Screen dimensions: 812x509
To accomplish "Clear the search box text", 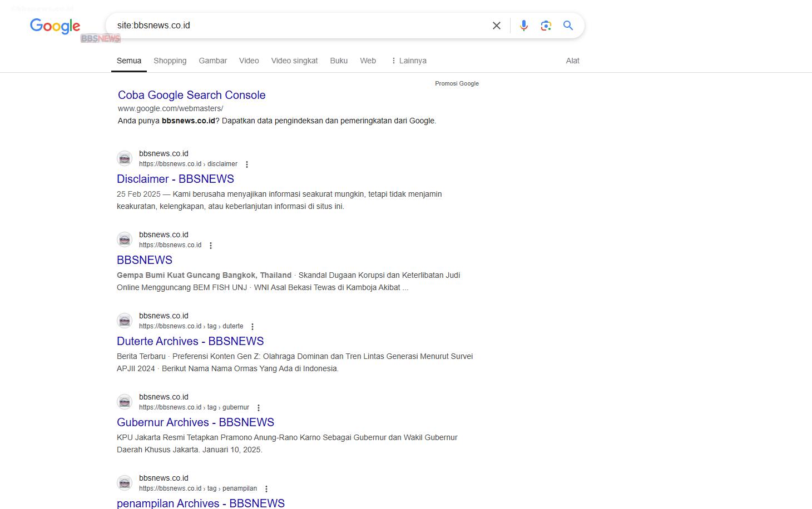I will (497, 26).
